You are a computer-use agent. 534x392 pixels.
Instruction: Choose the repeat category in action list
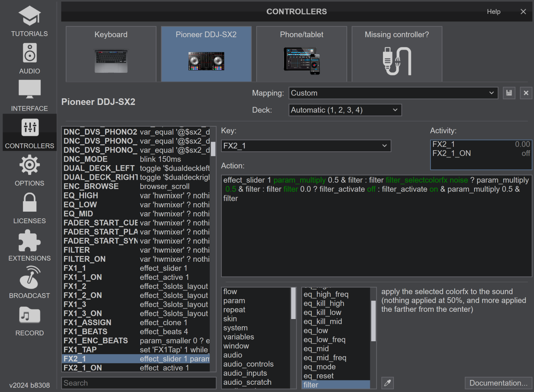pyautogui.click(x=256, y=310)
